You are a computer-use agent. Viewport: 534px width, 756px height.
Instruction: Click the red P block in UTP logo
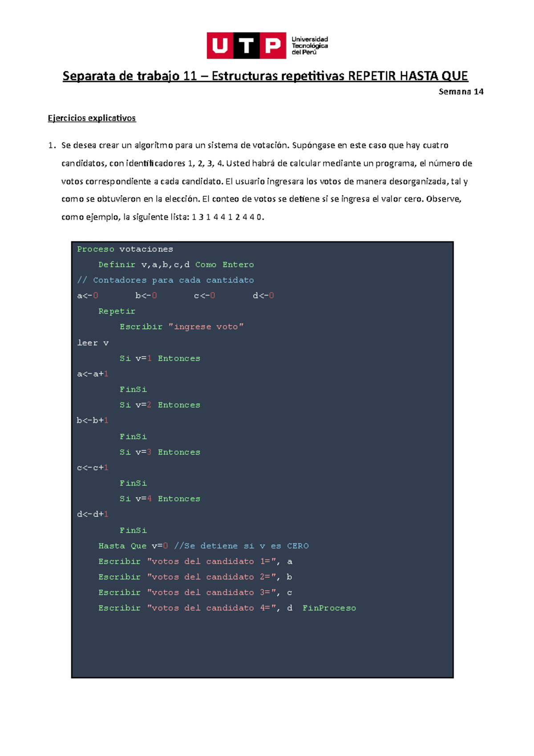click(x=272, y=45)
